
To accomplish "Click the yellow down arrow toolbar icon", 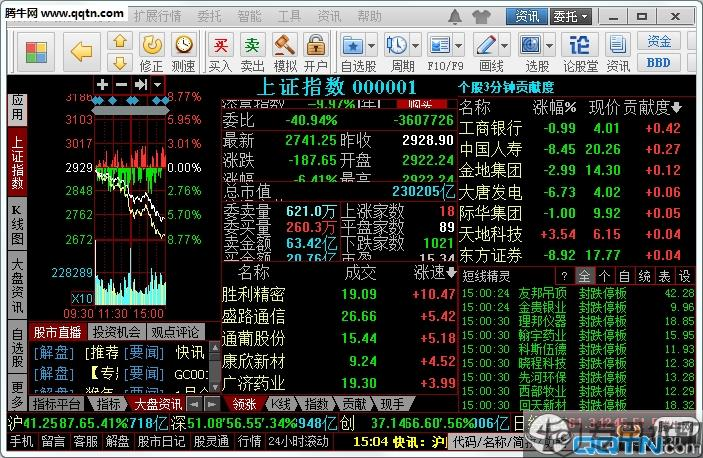I will point(120,63).
